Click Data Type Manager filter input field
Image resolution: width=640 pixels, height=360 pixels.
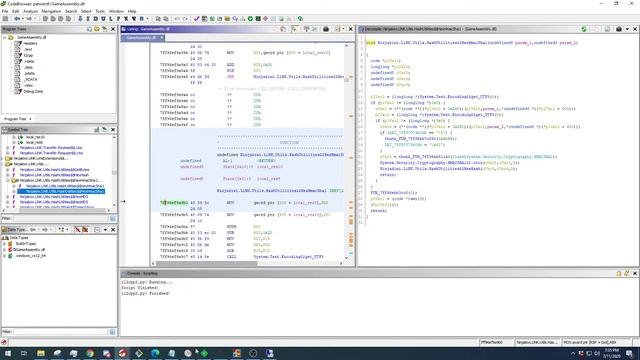tap(60, 332)
